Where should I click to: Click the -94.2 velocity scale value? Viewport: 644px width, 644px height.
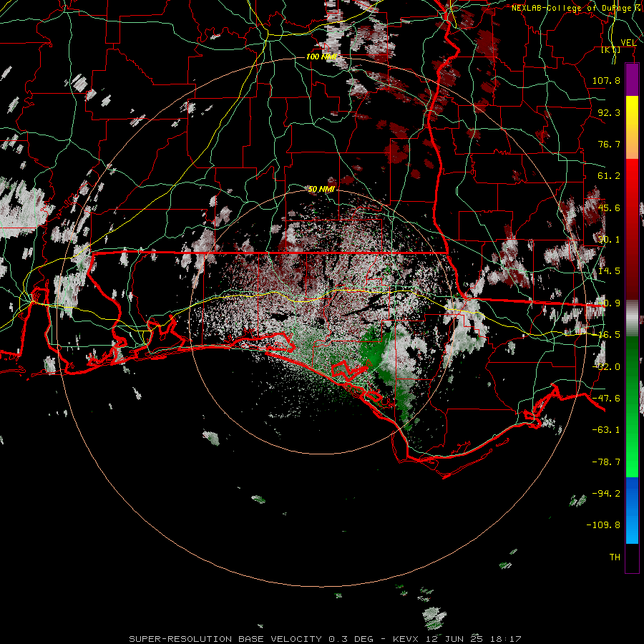pyautogui.click(x=606, y=493)
